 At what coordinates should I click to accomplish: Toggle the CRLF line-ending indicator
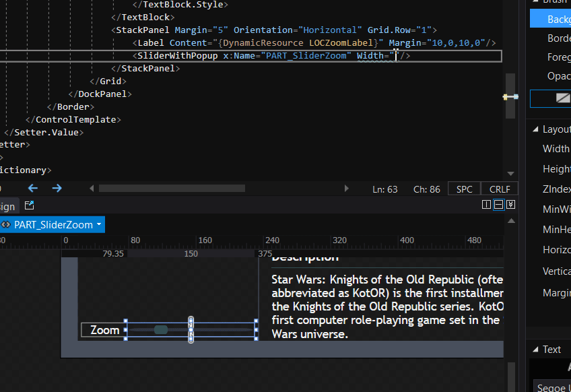click(x=498, y=189)
